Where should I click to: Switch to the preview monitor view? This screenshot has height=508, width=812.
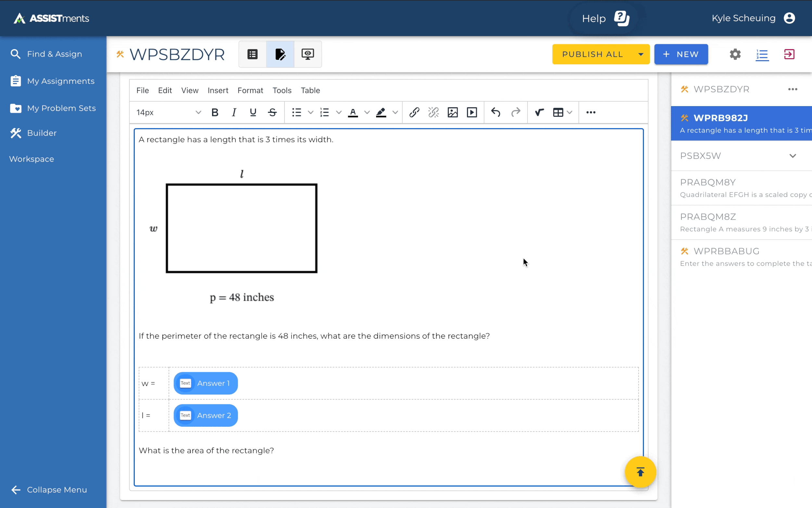pyautogui.click(x=308, y=54)
